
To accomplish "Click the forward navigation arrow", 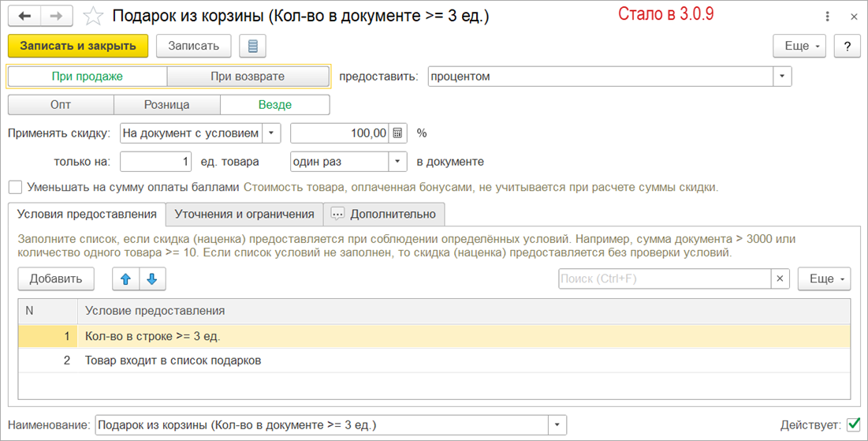I will [x=56, y=17].
